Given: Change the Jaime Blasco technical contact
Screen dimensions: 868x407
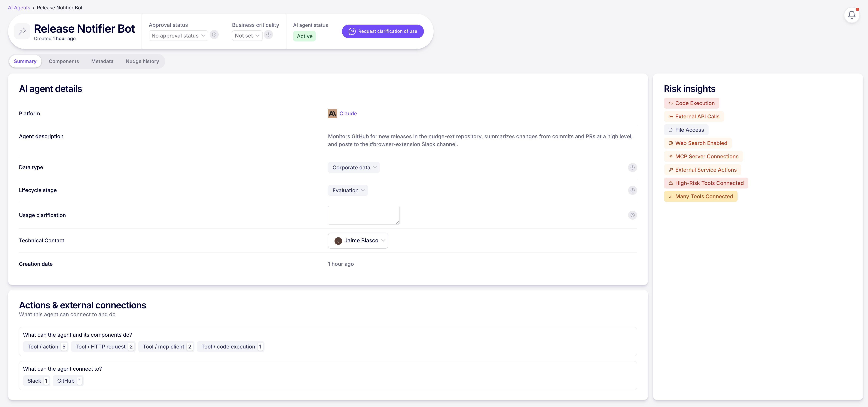Looking at the screenshot, I should tap(358, 241).
